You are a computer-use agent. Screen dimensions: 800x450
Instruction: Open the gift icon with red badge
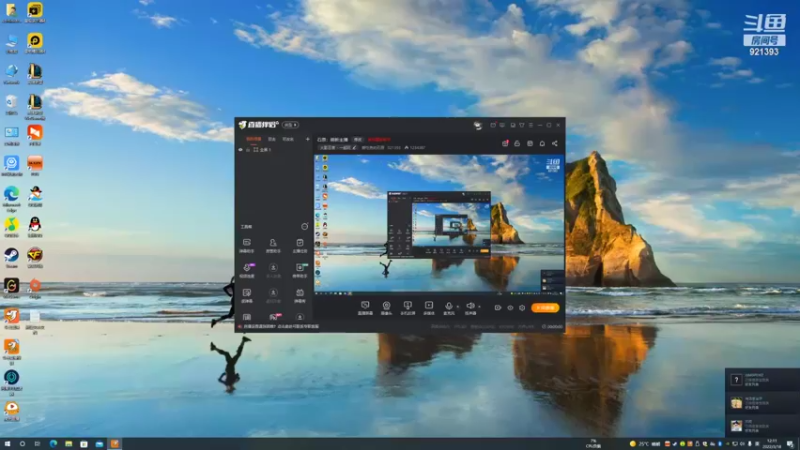coord(505,143)
